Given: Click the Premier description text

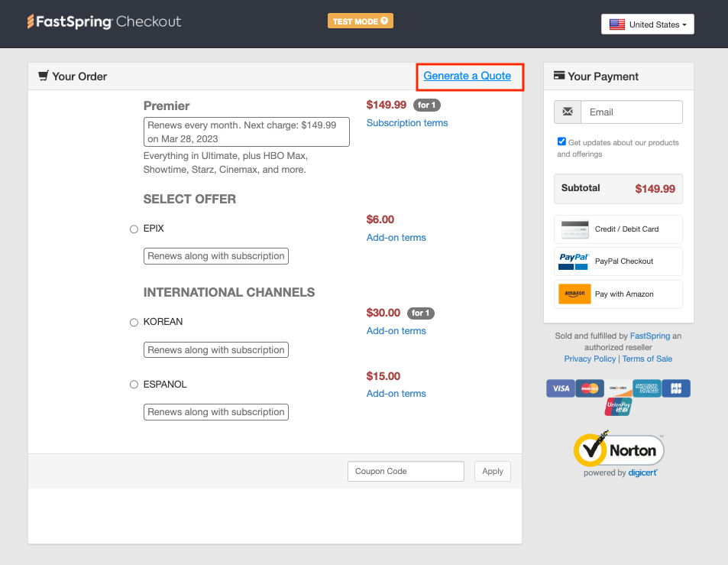Looking at the screenshot, I should pyautogui.click(x=225, y=163).
